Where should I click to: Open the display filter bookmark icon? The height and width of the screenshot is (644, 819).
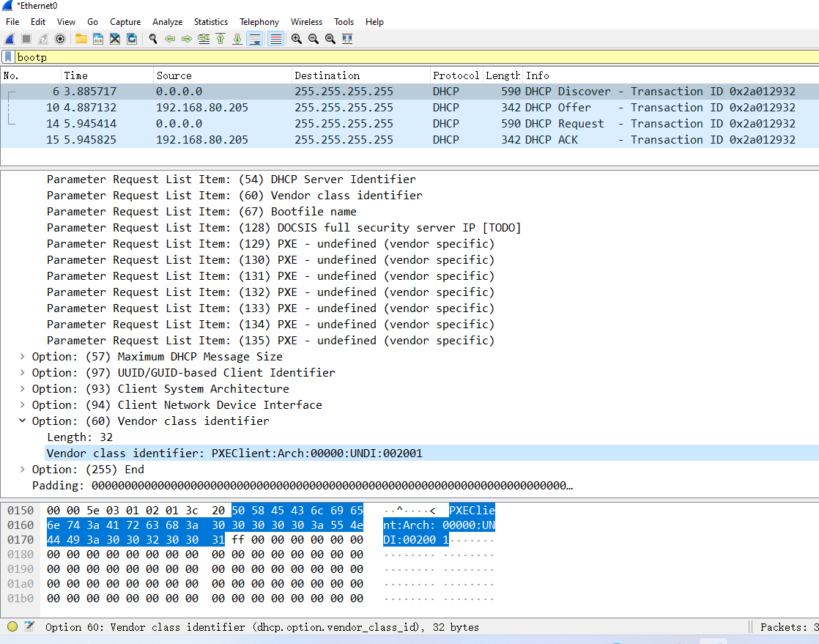pyautogui.click(x=8, y=56)
